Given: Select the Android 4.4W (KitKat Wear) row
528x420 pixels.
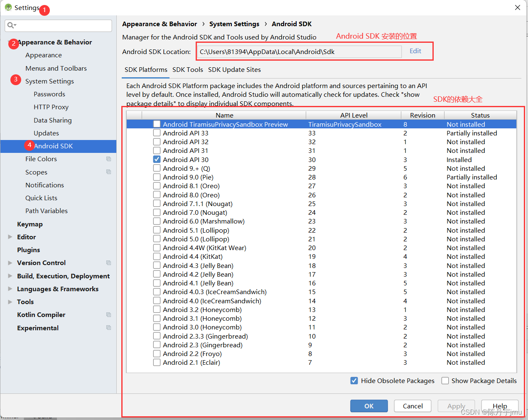Looking at the screenshot, I should (x=322, y=248).
